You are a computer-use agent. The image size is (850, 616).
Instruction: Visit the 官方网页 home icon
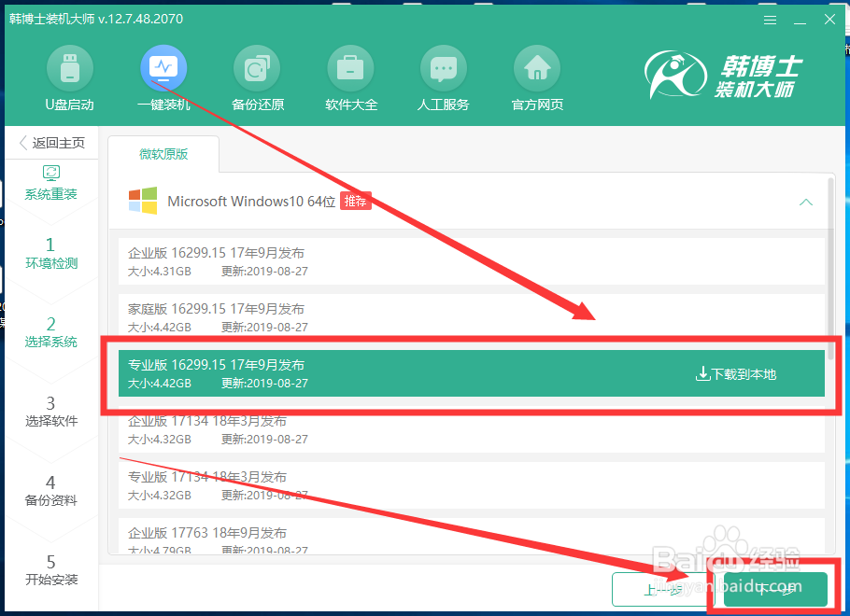(537, 69)
